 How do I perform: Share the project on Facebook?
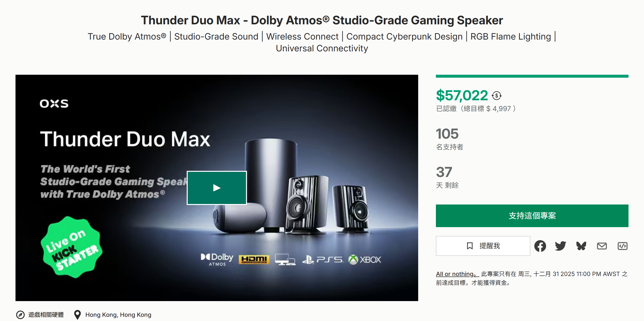coord(540,246)
